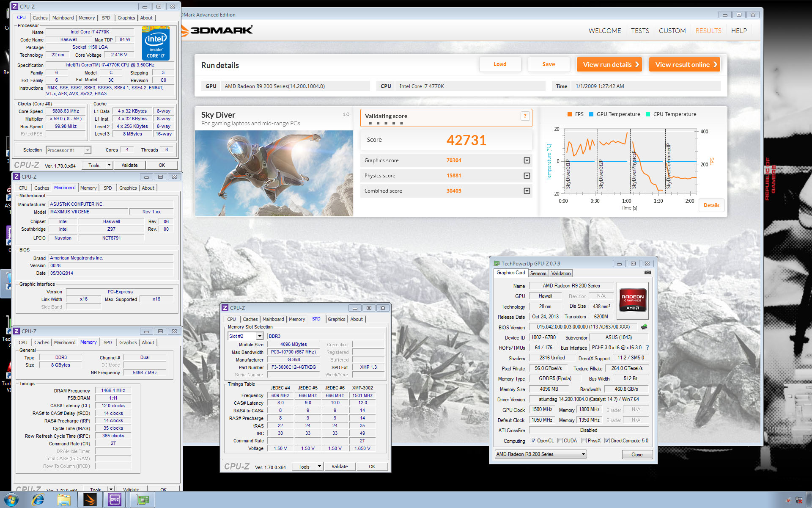Open the CUSTOM menu in 3DMark
This screenshot has width=812, height=508.
[x=672, y=31]
